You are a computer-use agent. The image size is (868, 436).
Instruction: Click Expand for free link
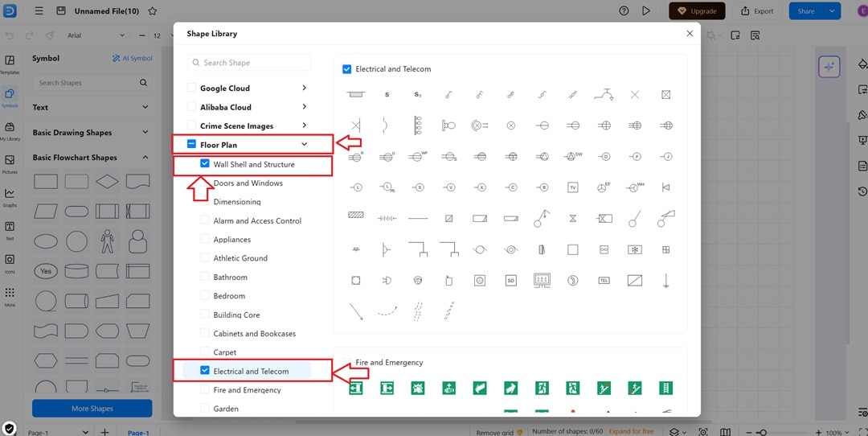[631, 431]
